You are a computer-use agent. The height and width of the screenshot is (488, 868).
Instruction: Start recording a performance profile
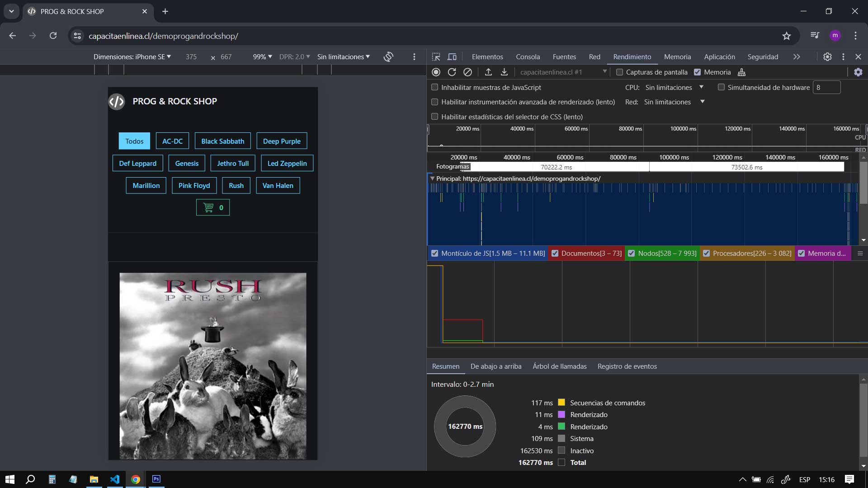[x=436, y=72]
